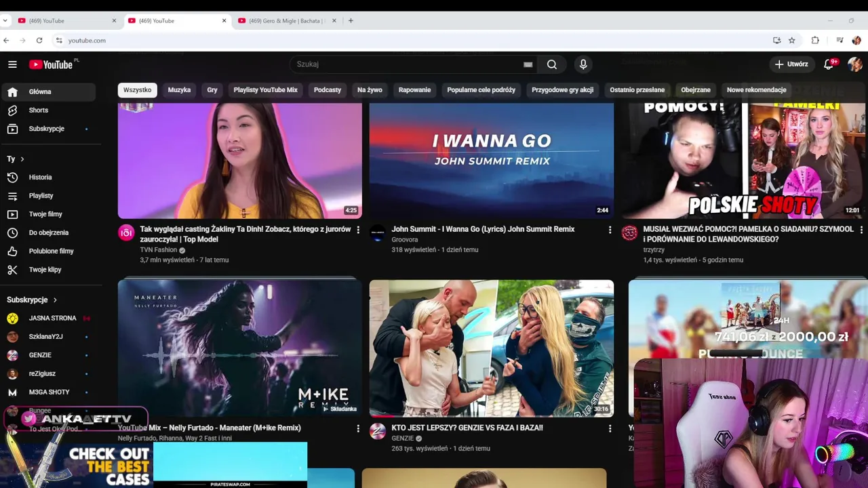The image size is (868, 488).
Task: Open Twoje klipy in the sidebar
Action: coord(49,270)
